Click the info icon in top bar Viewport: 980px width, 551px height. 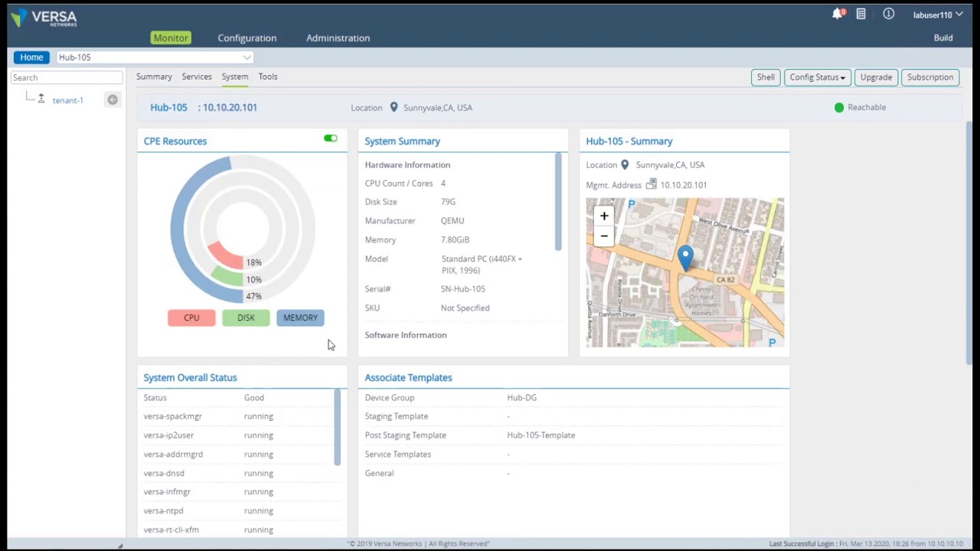pos(888,15)
